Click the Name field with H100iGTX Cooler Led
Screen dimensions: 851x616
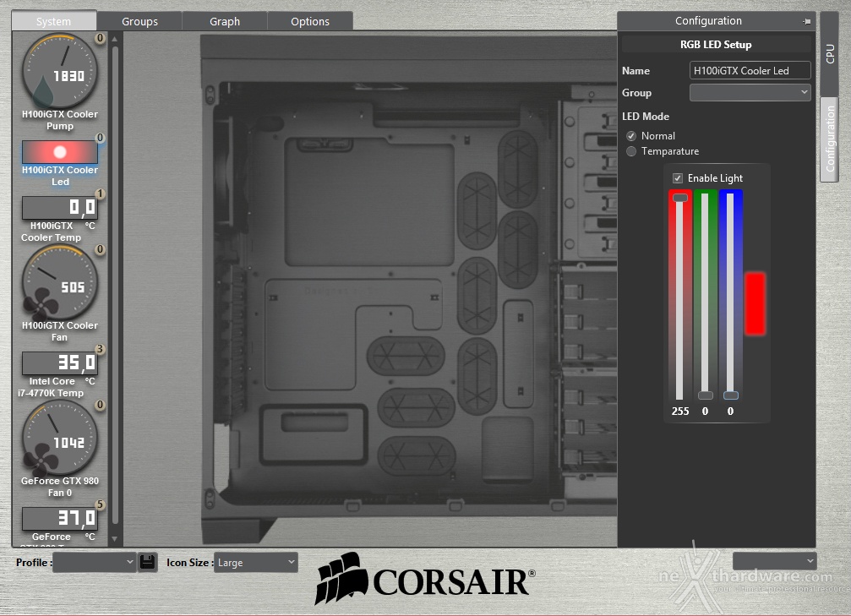(x=750, y=70)
